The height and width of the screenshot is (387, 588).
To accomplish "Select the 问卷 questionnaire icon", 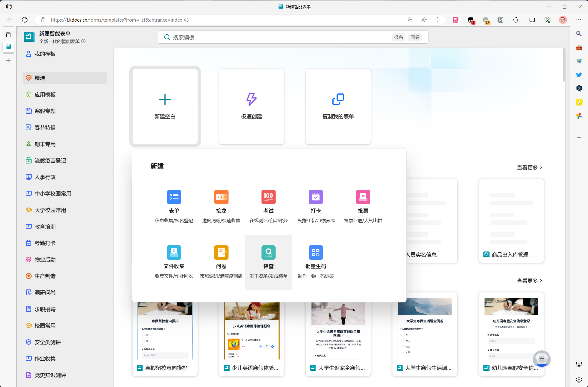I will [x=221, y=252].
